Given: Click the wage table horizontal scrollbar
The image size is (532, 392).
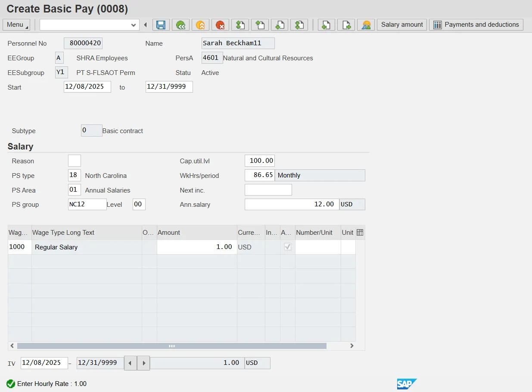Looking at the screenshot, I should 171,346.
